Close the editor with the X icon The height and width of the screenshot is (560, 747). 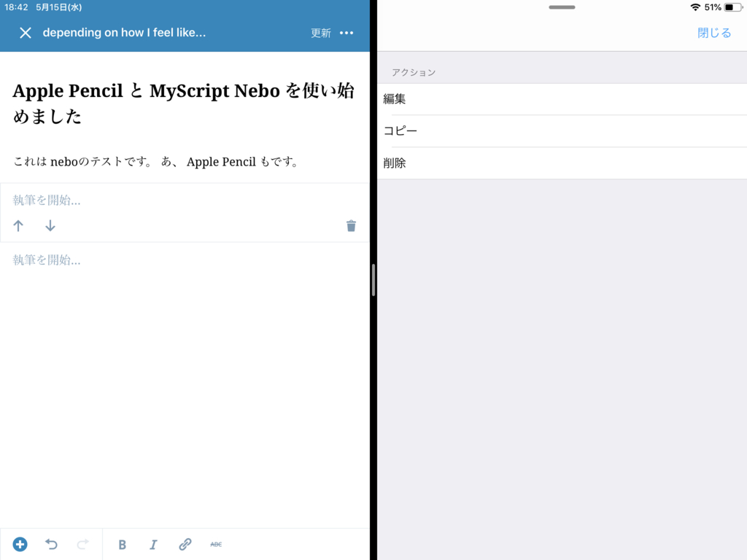26,33
